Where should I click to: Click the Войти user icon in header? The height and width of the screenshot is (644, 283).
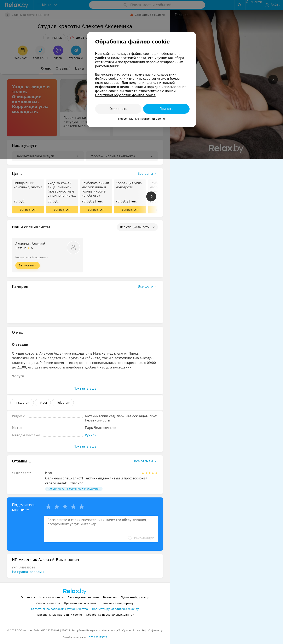tap(267, 5)
